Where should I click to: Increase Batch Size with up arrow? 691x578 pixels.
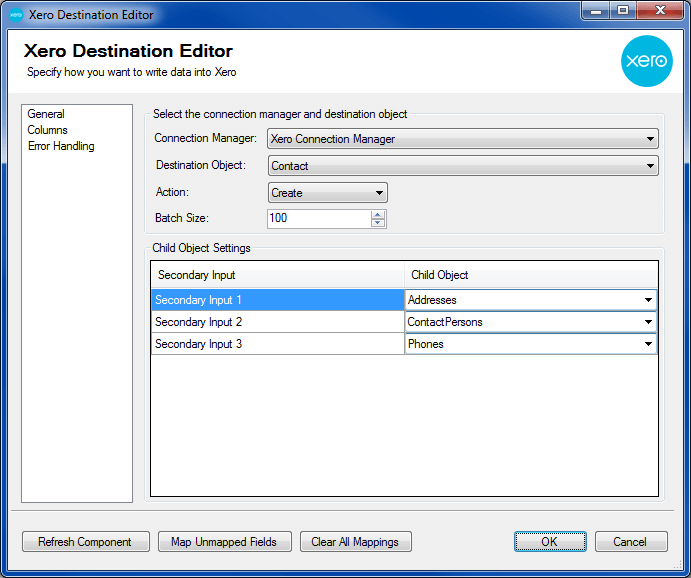point(378,215)
